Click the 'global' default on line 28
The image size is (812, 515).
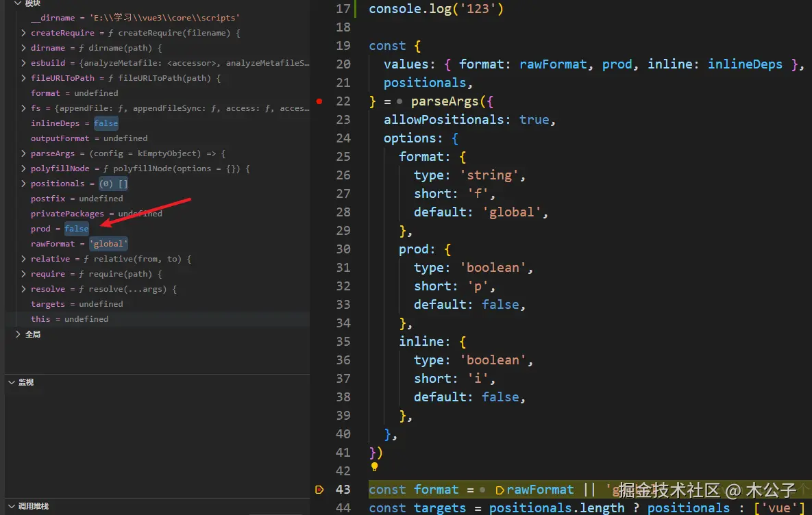512,212
